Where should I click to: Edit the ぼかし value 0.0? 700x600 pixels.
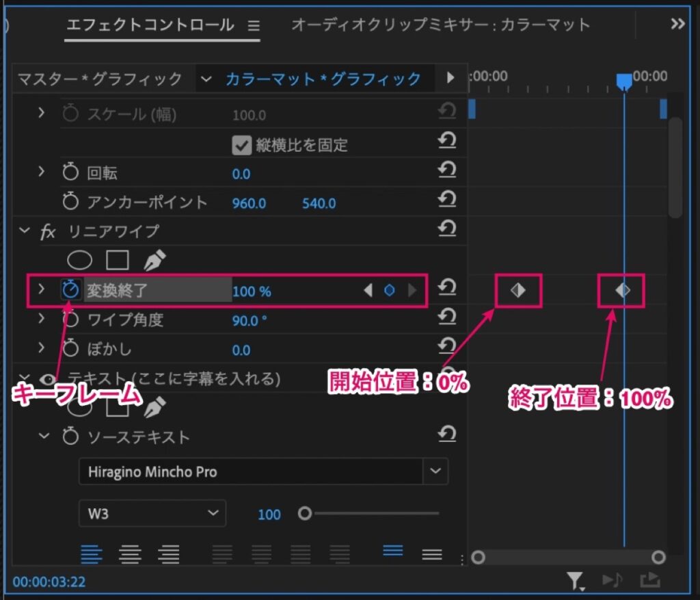pos(241,350)
